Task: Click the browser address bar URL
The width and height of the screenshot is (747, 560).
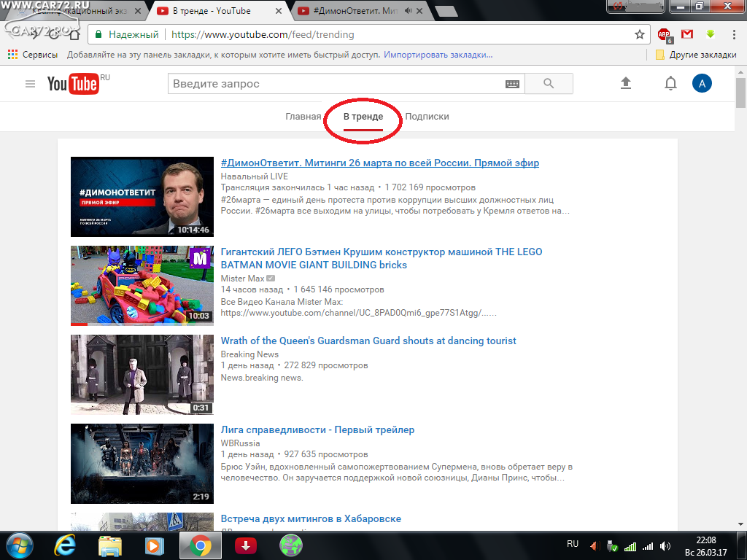Action: pyautogui.click(x=263, y=34)
